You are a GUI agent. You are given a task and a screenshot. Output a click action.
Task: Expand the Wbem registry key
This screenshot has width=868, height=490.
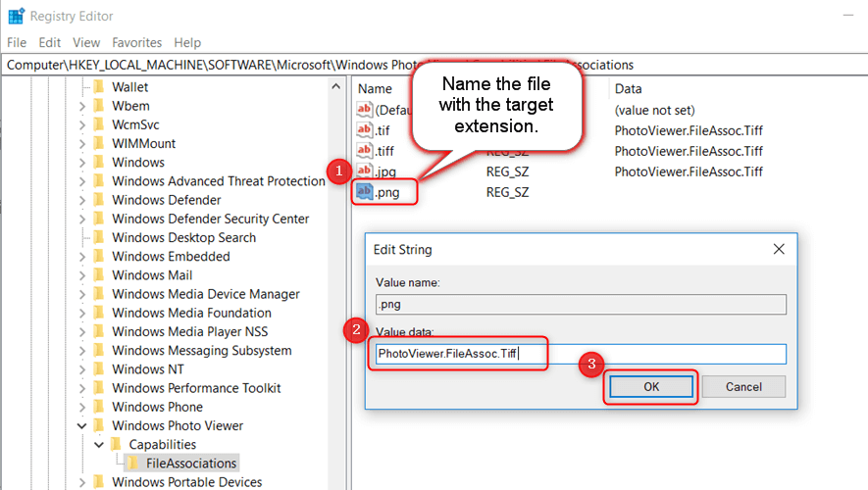(81, 106)
